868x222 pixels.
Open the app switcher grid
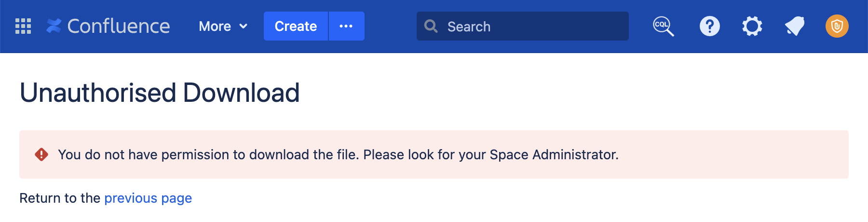click(x=23, y=26)
